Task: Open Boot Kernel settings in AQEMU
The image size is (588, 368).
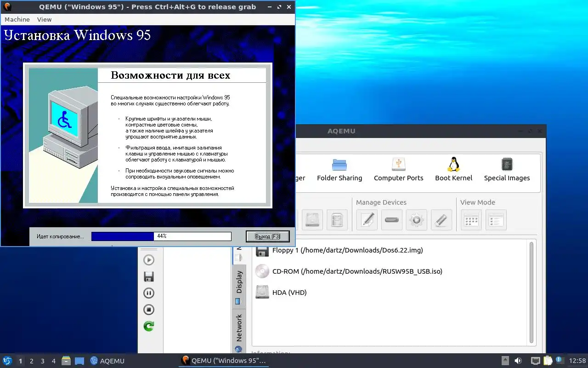Action: point(453,169)
